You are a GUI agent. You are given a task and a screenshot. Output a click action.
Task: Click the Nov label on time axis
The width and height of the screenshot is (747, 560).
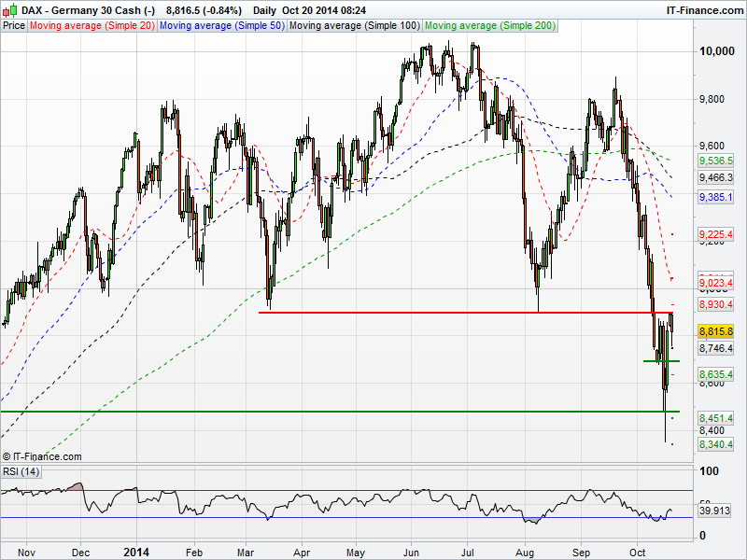point(26,553)
